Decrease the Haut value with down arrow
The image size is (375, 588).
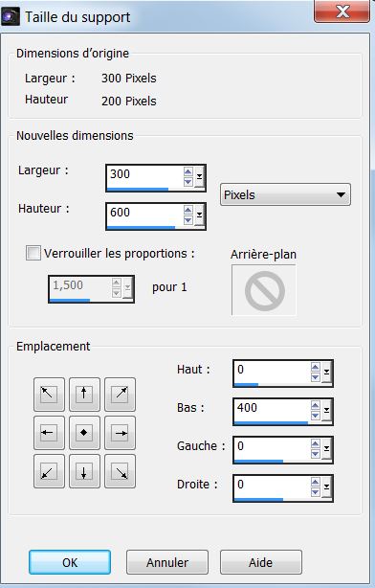pyautogui.click(x=316, y=377)
